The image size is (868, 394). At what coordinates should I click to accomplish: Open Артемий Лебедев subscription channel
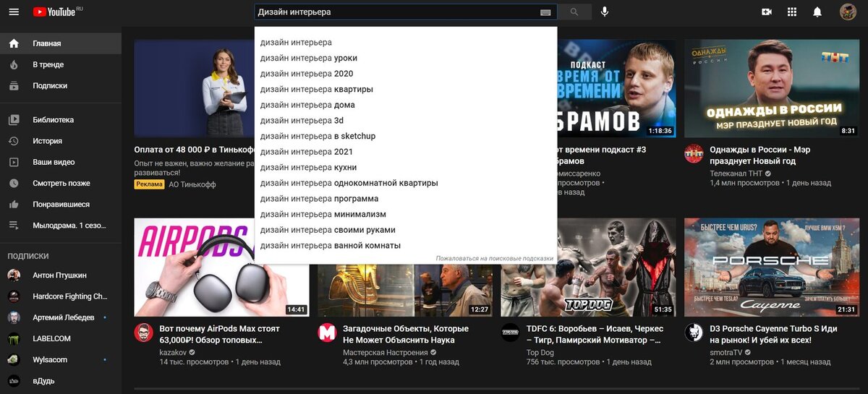coord(61,317)
